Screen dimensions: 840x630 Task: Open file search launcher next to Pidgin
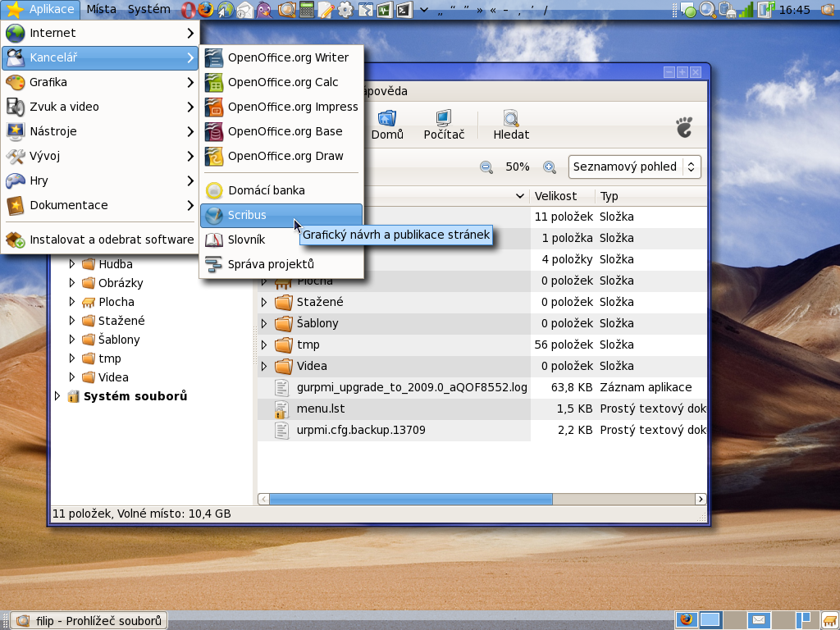[286, 10]
